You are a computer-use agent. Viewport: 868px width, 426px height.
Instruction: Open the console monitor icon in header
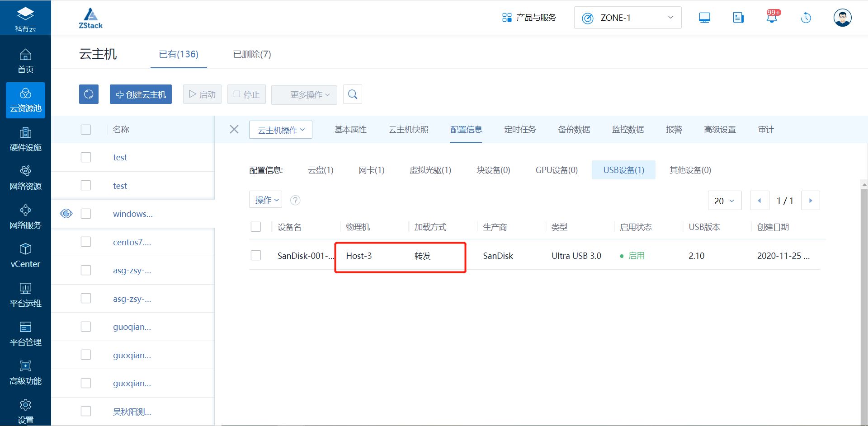pyautogui.click(x=704, y=18)
